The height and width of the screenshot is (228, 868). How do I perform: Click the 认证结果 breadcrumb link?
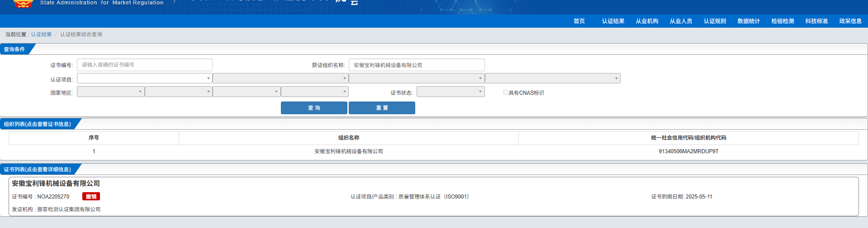click(41, 34)
